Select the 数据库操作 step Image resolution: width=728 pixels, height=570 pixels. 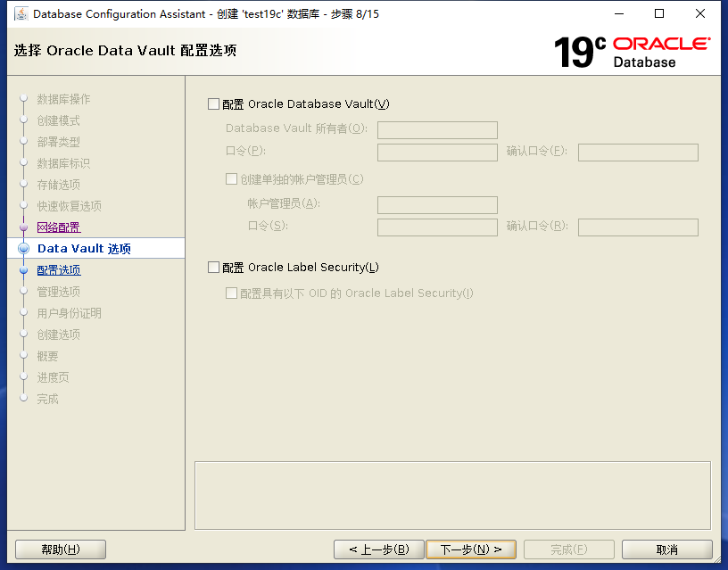point(63,99)
